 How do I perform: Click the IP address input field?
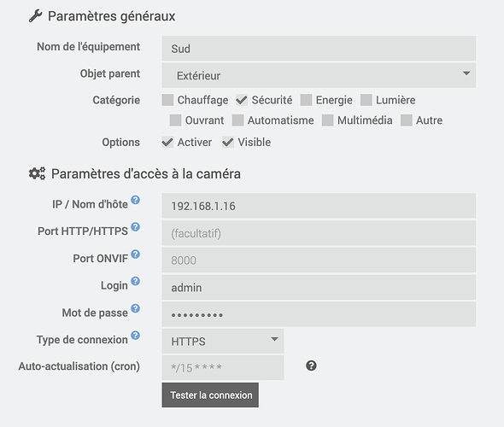[319, 206]
